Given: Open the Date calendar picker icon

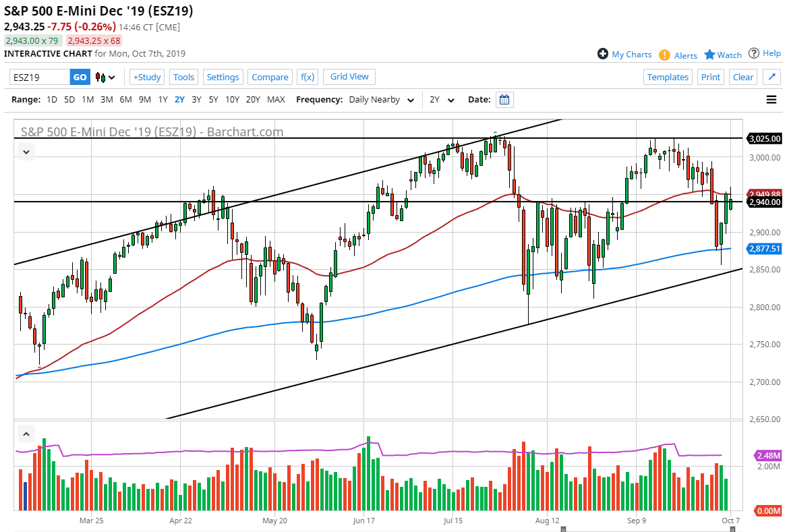Looking at the screenshot, I should [504, 99].
